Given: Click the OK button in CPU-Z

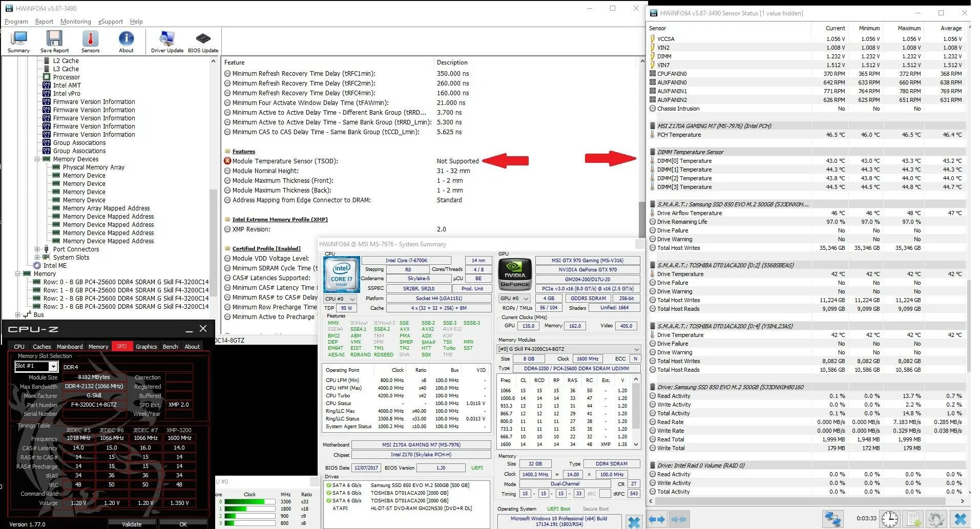Looking at the screenshot, I should point(183,524).
